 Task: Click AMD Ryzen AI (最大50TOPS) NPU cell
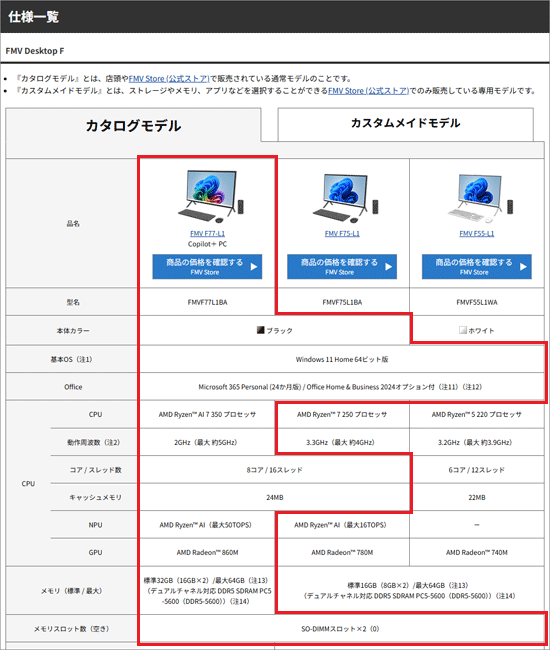coord(207,525)
